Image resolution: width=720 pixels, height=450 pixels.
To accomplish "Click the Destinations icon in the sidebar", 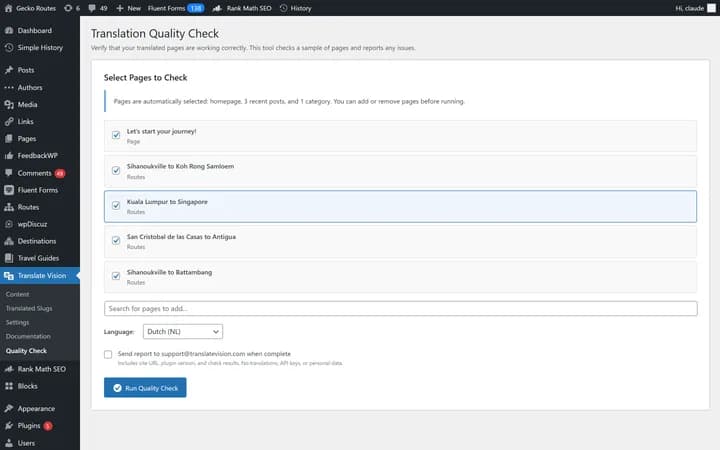I will point(9,241).
